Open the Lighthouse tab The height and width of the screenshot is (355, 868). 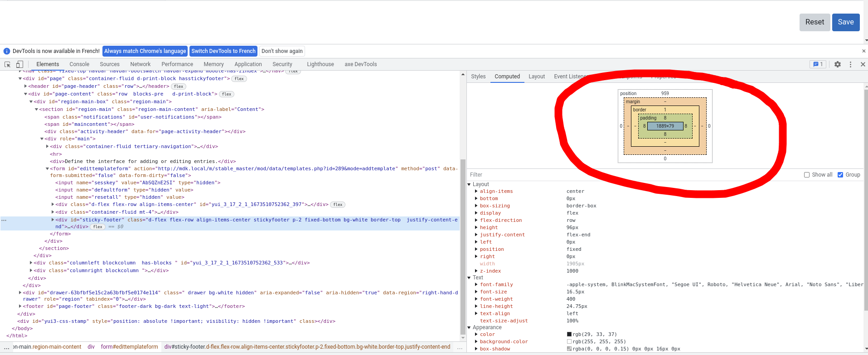(320, 64)
